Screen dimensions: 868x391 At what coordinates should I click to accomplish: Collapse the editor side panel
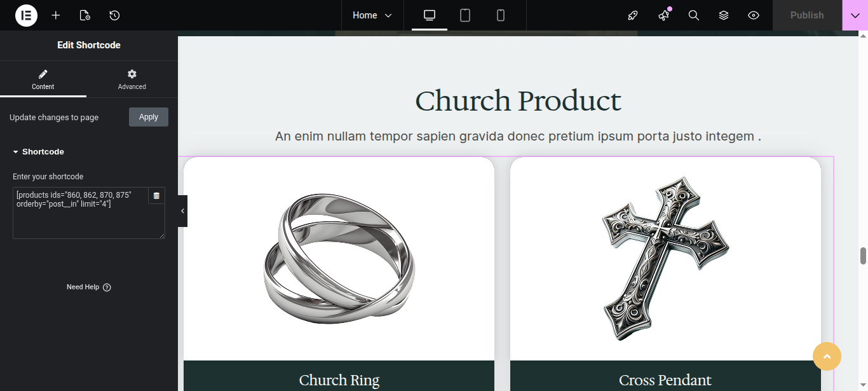(x=182, y=211)
